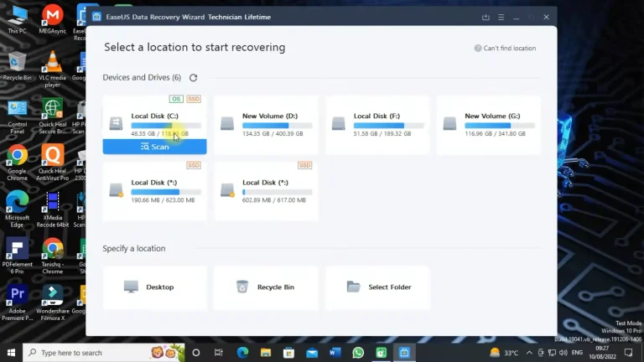The width and height of the screenshot is (644, 362).
Task: Select Local Disk (*:) with 617.00 MB
Action: click(266, 191)
